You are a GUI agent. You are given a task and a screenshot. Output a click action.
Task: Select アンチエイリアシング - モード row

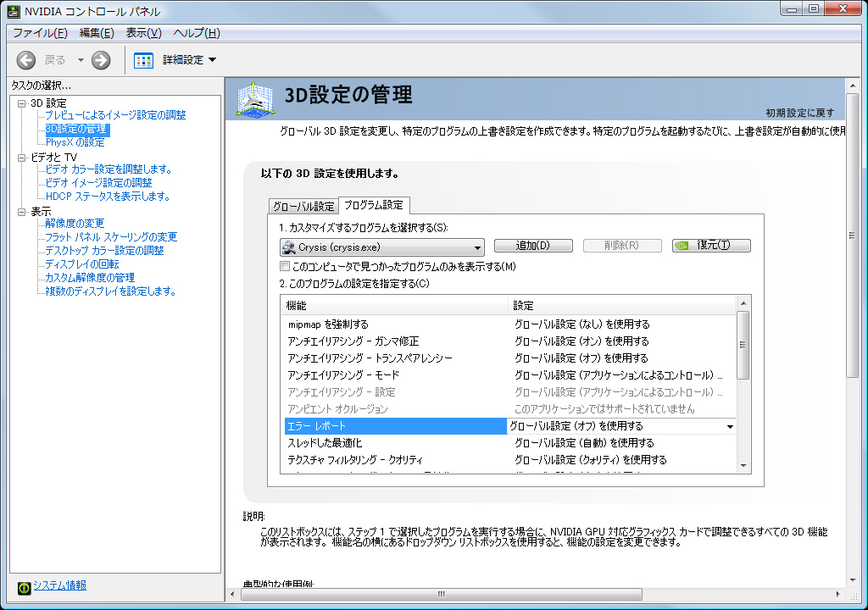508,375
